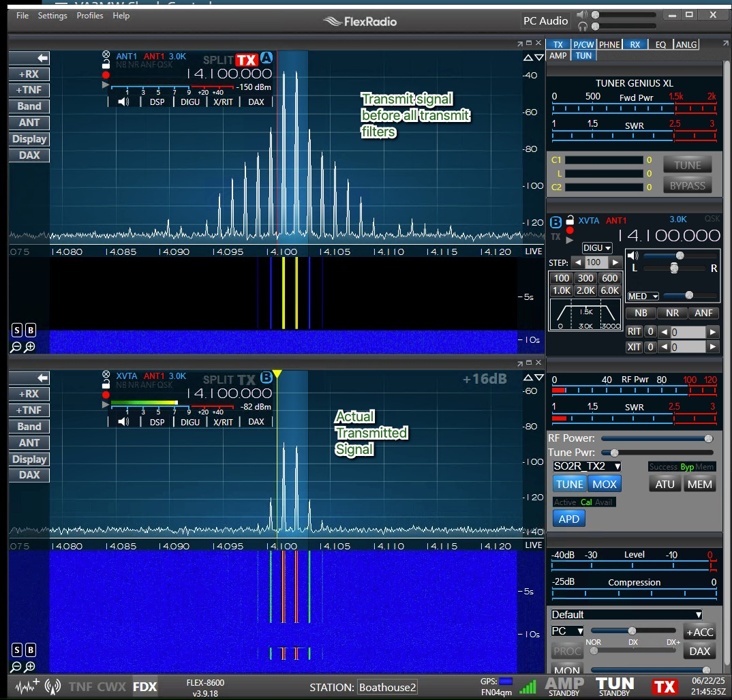Image resolution: width=732 pixels, height=700 pixels.
Task: Lower top panadapter level with down triangle
Action: 538,58
